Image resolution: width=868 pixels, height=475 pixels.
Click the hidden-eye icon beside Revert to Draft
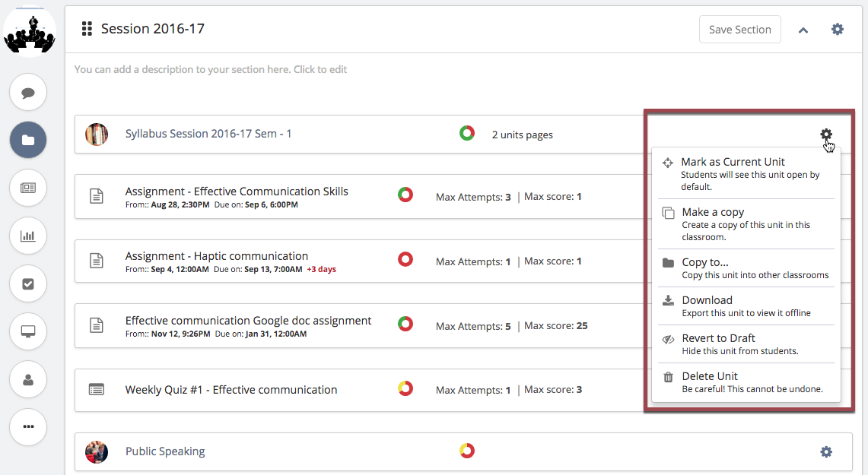point(668,339)
